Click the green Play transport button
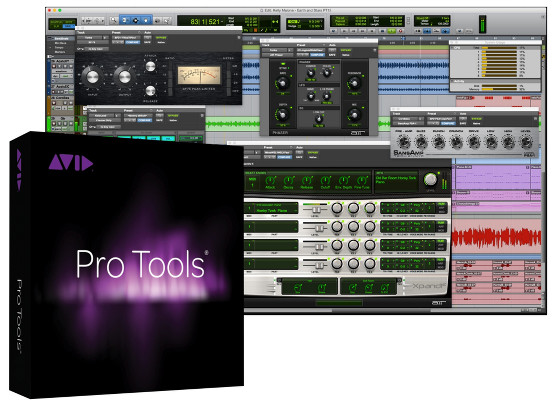 point(392,31)
